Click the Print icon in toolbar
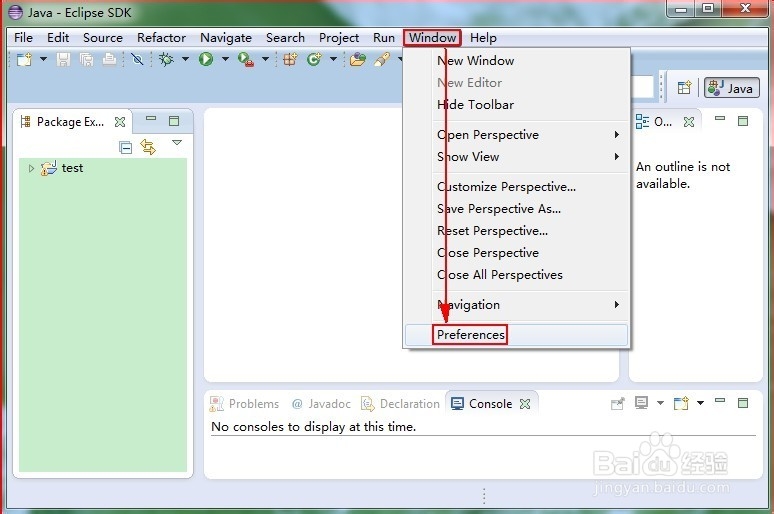This screenshot has width=774, height=514. (109, 60)
